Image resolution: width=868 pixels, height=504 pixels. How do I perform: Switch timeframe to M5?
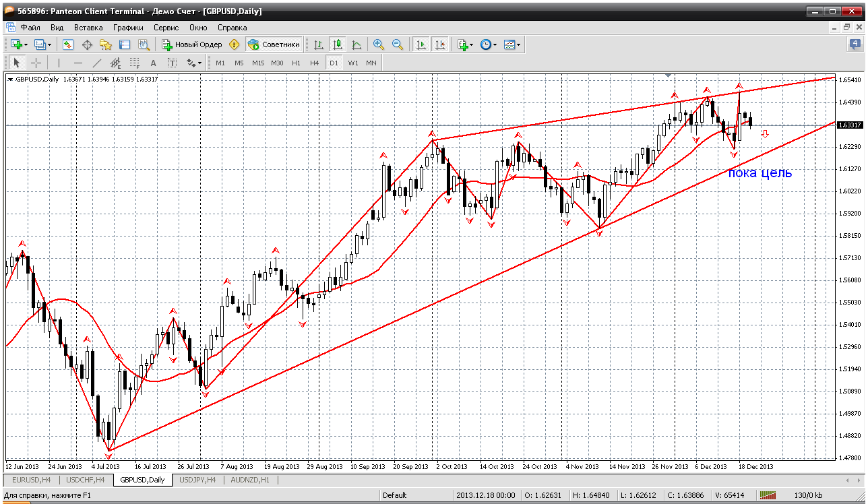[239, 63]
